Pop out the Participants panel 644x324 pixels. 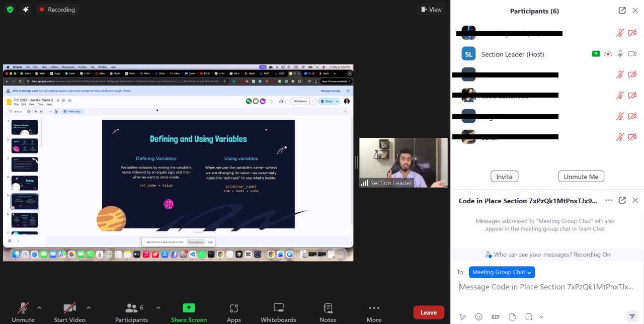coord(622,11)
